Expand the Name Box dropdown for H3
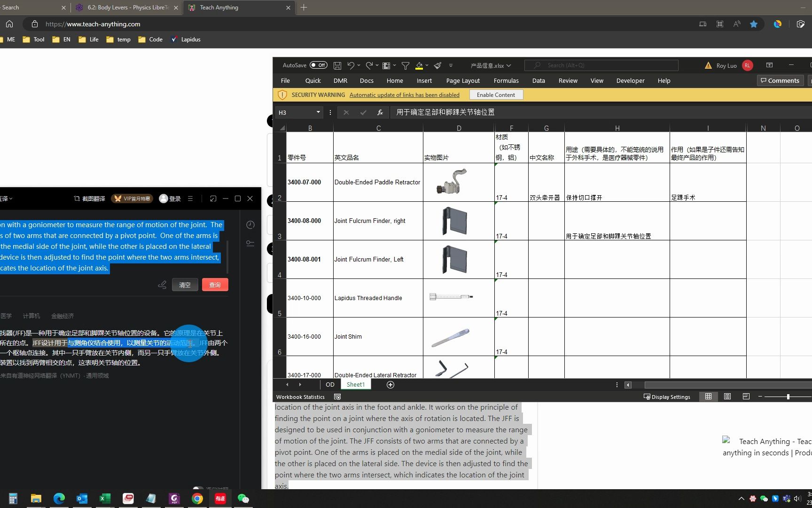The width and height of the screenshot is (812, 508). (x=318, y=112)
